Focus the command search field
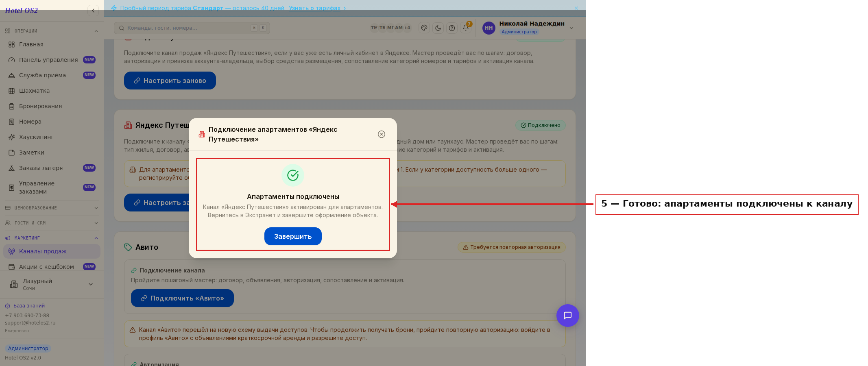This screenshot has height=366, width=868. point(192,28)
